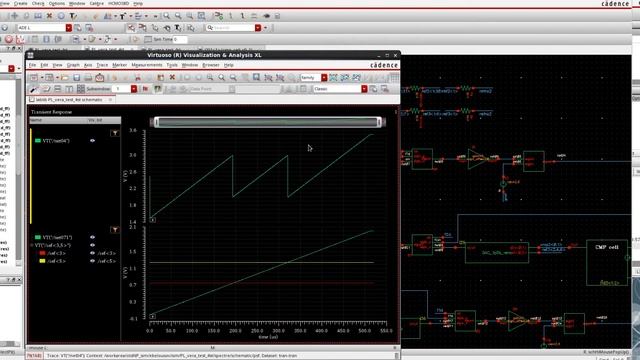Click the red X delete icon in schematic toolbar
This screenshot has height=360, width=640.
click(49, 16)
